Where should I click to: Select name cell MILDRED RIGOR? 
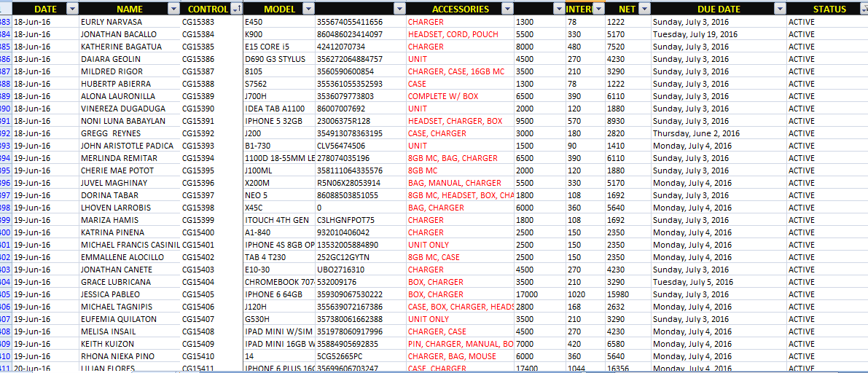[130, 71]
